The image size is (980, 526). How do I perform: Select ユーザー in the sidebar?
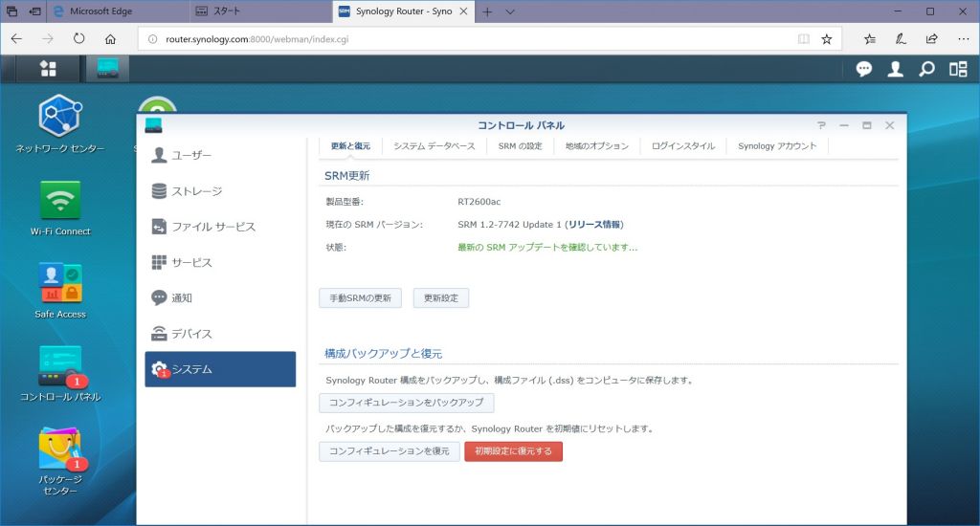pyautogui.click(x=220, y=155)
